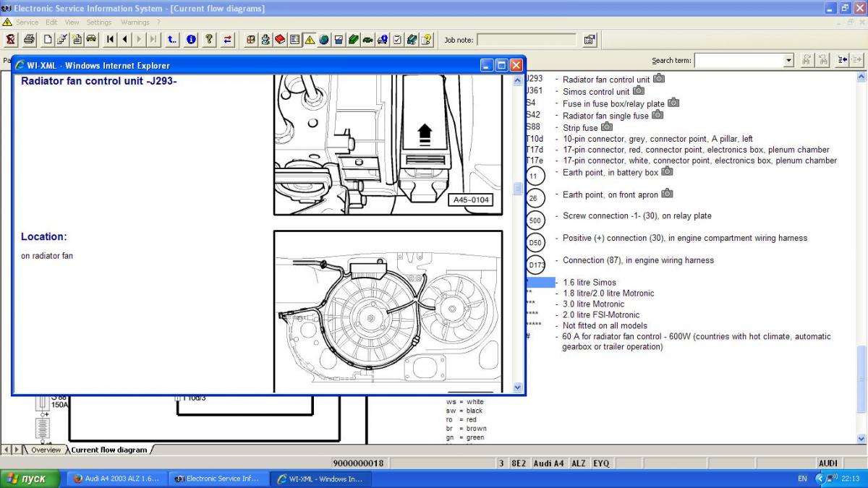Click the blue 't..' up-level toolbar icon

point(172,40)
